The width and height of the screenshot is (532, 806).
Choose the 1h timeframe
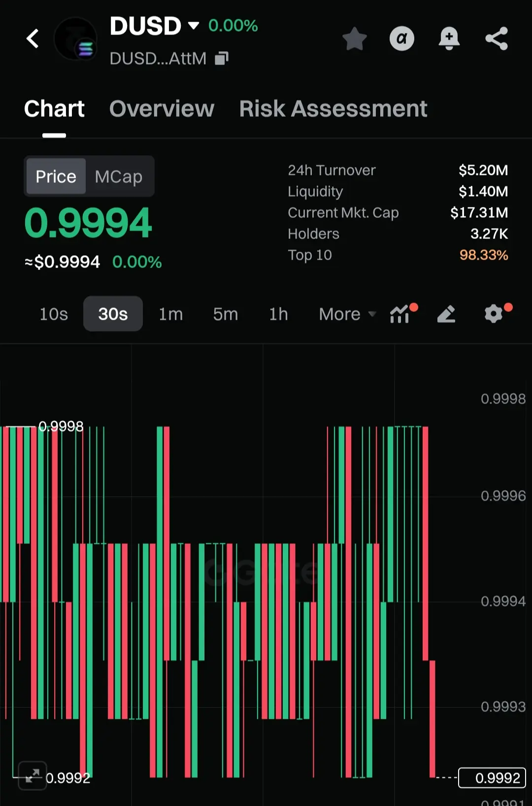pos(278,314)
